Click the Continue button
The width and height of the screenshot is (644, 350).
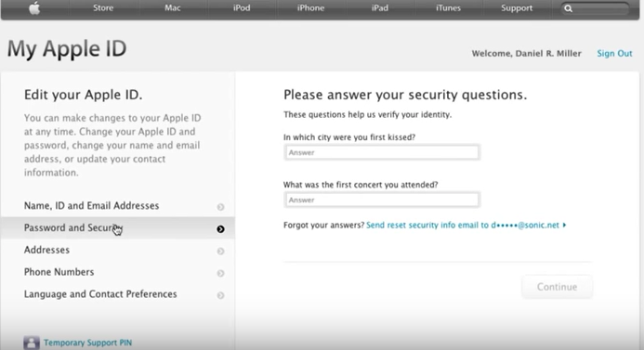coord(557,286)
